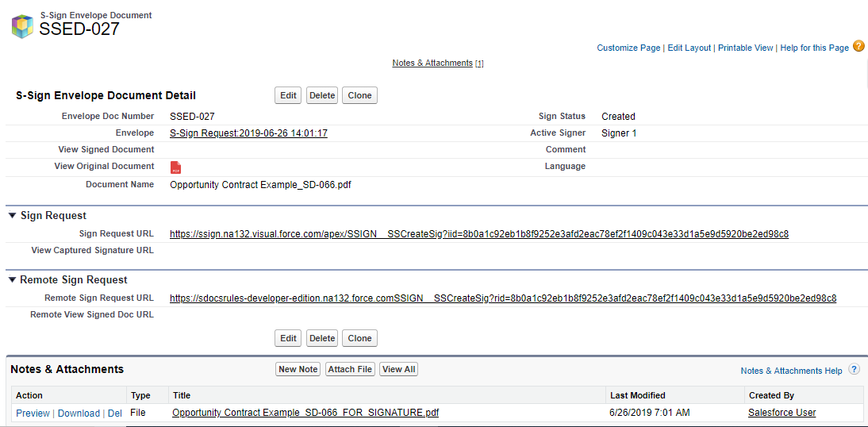The image size is (868, 427).
Task: Click the View Captured Signature URL label
Action: (93, 250)
